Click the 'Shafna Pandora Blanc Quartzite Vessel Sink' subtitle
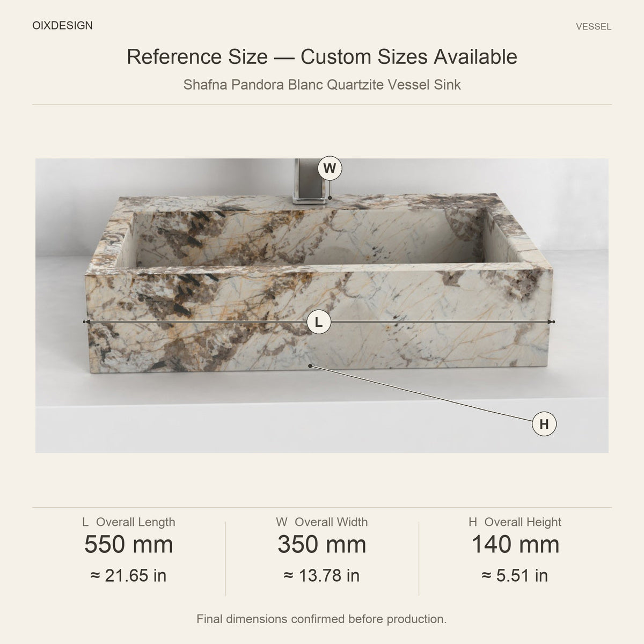This screenshot has width=644, height=644. click(322, 85)
